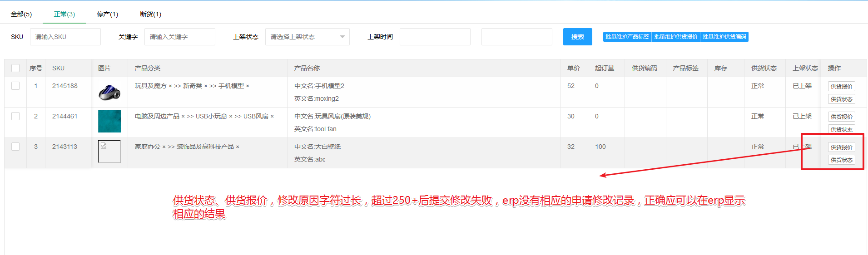Remove the 家庭办公 category tag ×
This screenshot has width=868, height=255.
point(164,147)
